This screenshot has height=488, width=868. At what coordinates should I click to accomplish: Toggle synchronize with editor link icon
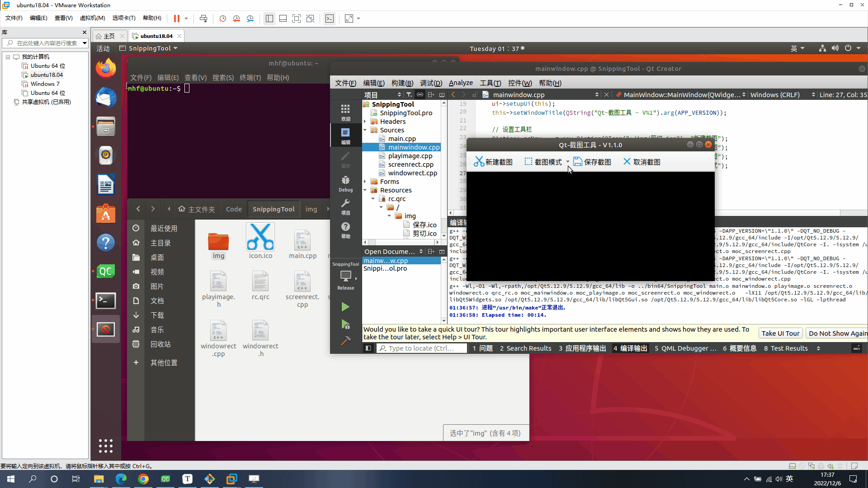[420, 95]
